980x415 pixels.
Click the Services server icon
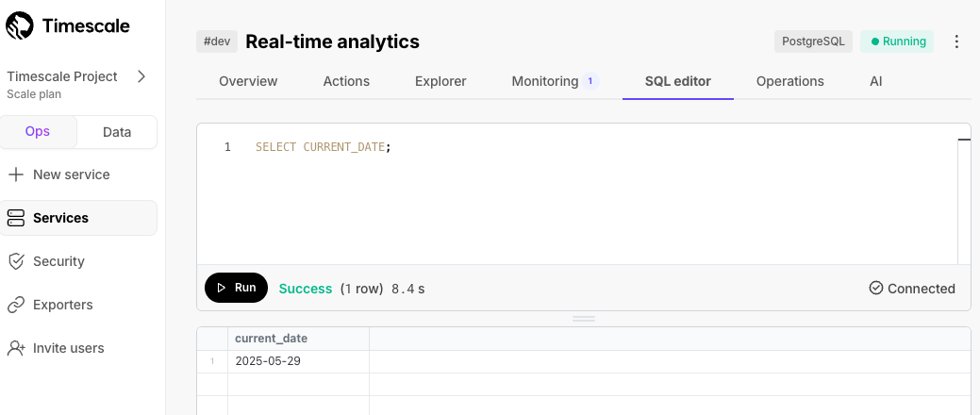[16, 218]
